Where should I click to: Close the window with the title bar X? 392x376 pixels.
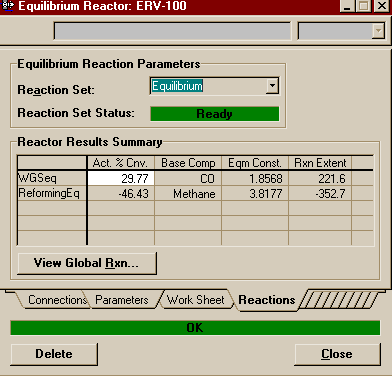pyautogui.click(x=382, y=6)
